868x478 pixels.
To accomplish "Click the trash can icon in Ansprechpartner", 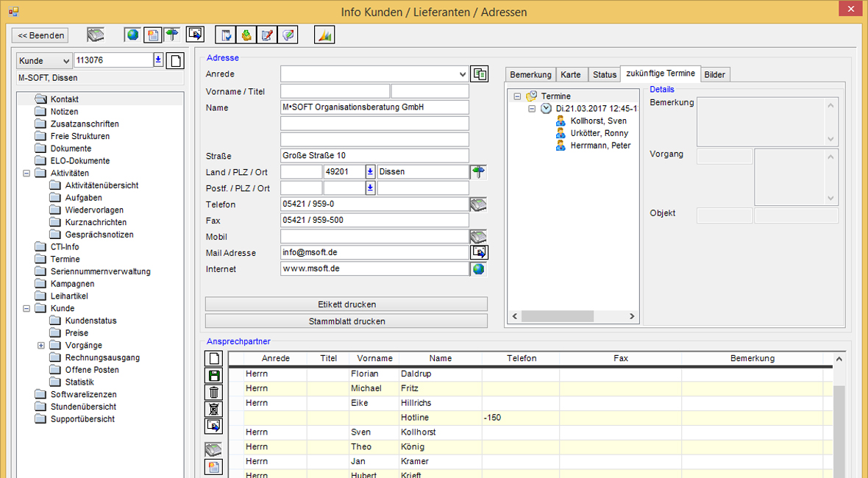I will (x=213, y=393).
